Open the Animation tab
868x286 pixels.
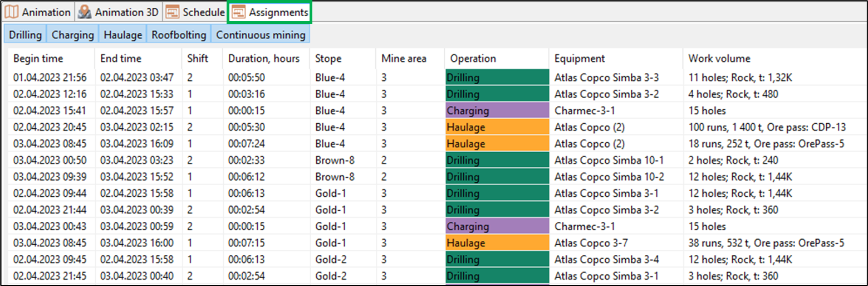click(38, 12)
